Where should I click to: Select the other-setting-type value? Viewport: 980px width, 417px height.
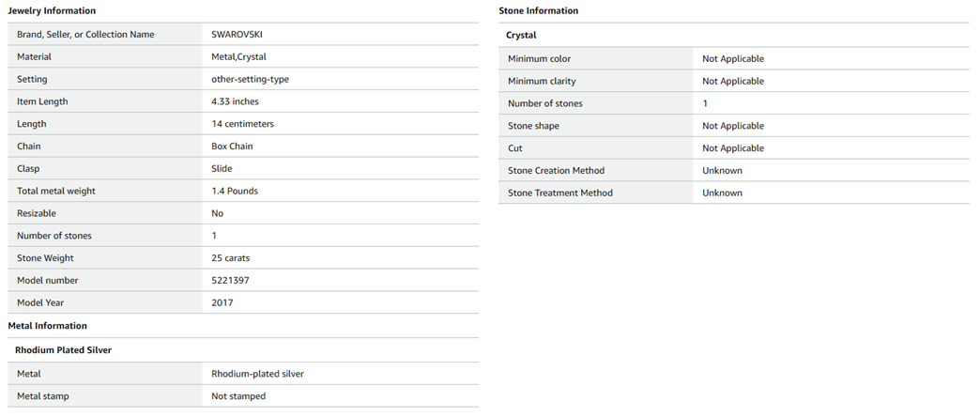click(250, 80)
